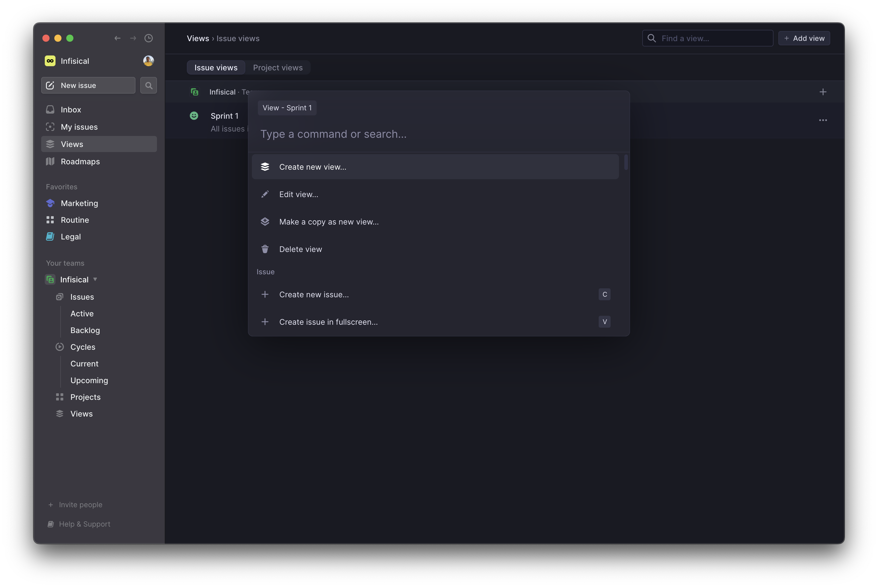This screenshot has width=878, height=588.
Task: Click the New issue compose icon
Action: pos(50,85)
